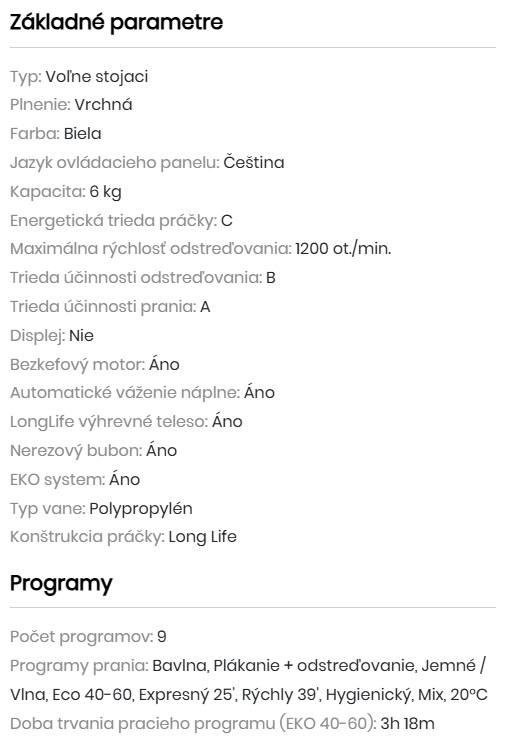This screenshot has width=532, height=753.
Task: Click the EKO 40-60 duration 3h 18m
Action: 408,723
